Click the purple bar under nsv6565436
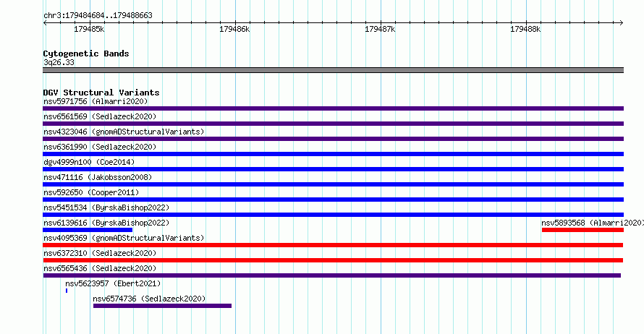 [332, 275]
